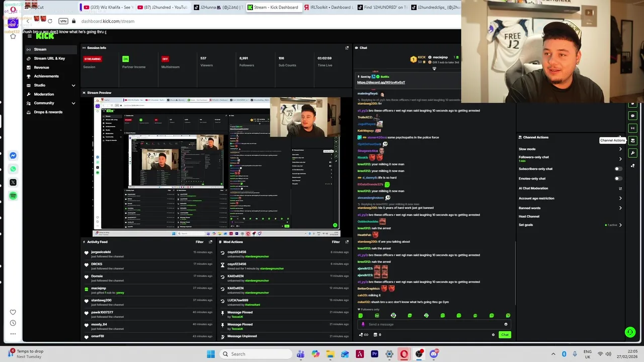
Task: Open Activity Feed Filter dropdown
Action: pyautogui.click(x=199, y=242)
